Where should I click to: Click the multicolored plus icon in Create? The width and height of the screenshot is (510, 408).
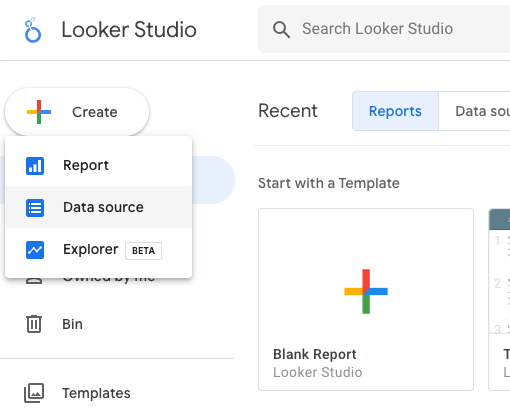pyautogui.click(x=39, y=112)
